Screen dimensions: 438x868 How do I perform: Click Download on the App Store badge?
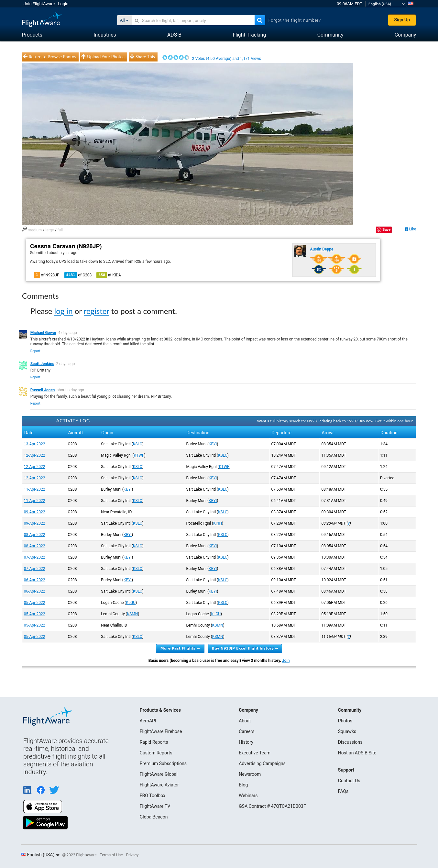[43, 806]
